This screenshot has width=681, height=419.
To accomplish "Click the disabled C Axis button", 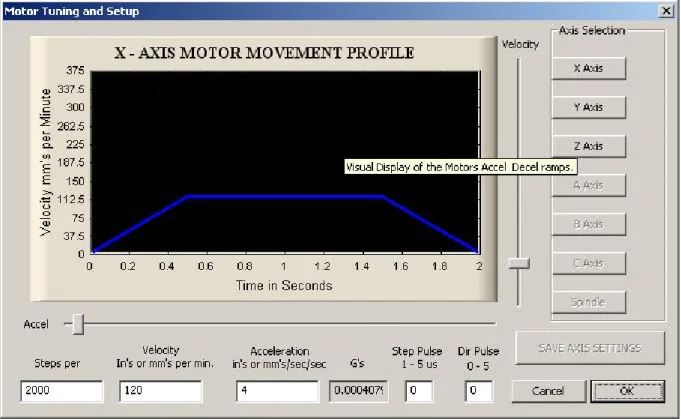I will tap(588, 263).
